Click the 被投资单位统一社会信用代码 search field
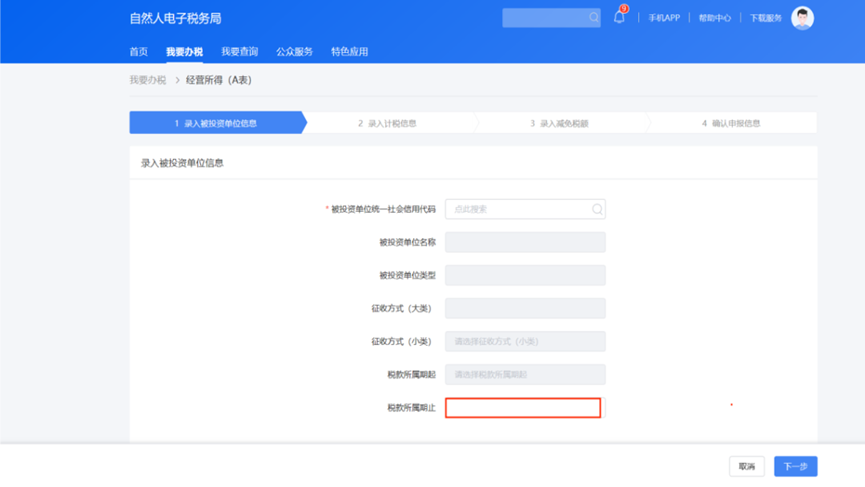The height and width of the screenshot is (487, 865). (x=518, y=209)
